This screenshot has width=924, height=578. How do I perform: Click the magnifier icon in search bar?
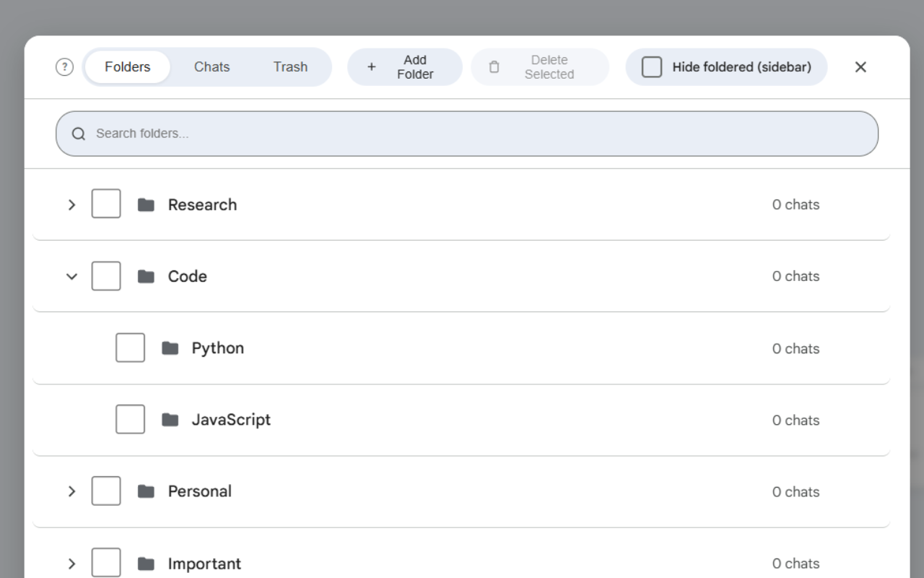79,134
